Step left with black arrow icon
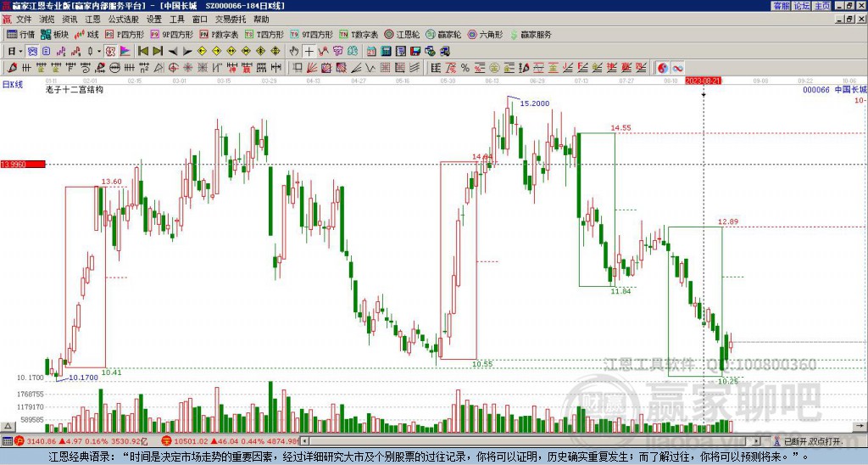 (173, 51)
